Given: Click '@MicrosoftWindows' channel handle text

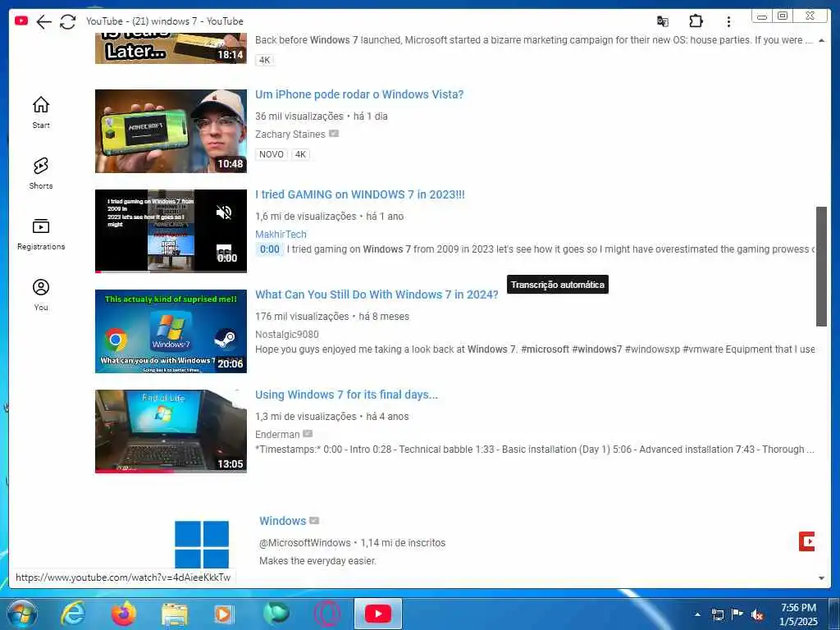Looking at the screenshot, I should (305, 543).
